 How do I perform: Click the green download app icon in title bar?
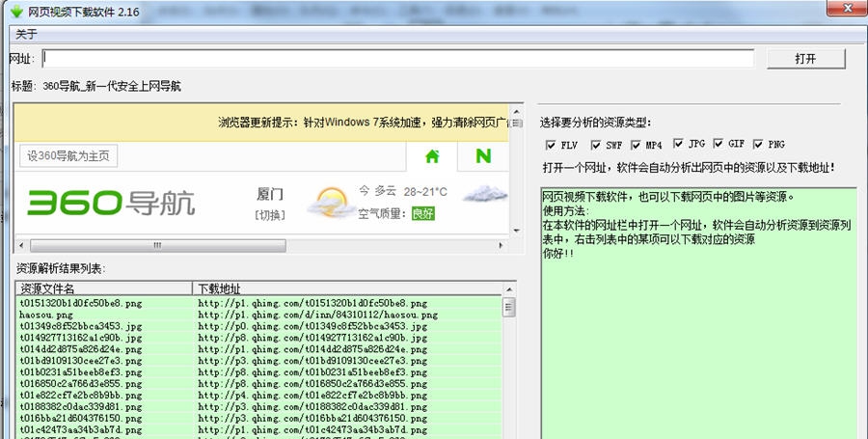click(x=17, y=11)
